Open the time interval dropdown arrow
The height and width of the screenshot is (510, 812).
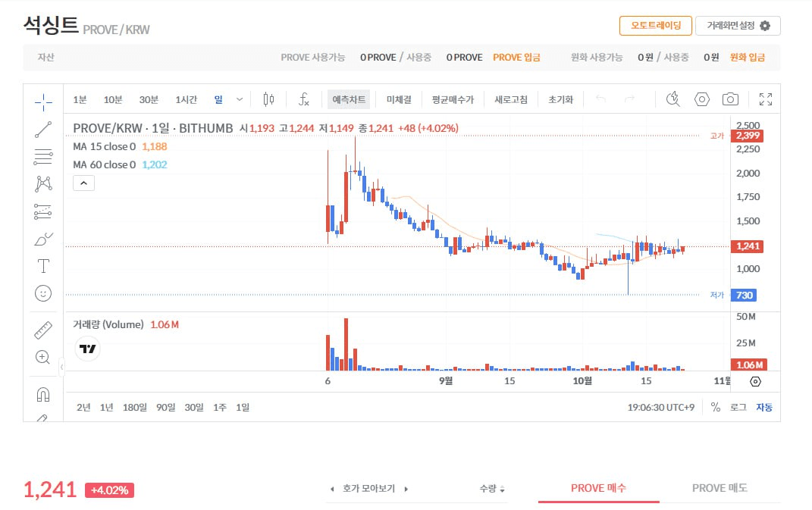click(x=240, y=99)
